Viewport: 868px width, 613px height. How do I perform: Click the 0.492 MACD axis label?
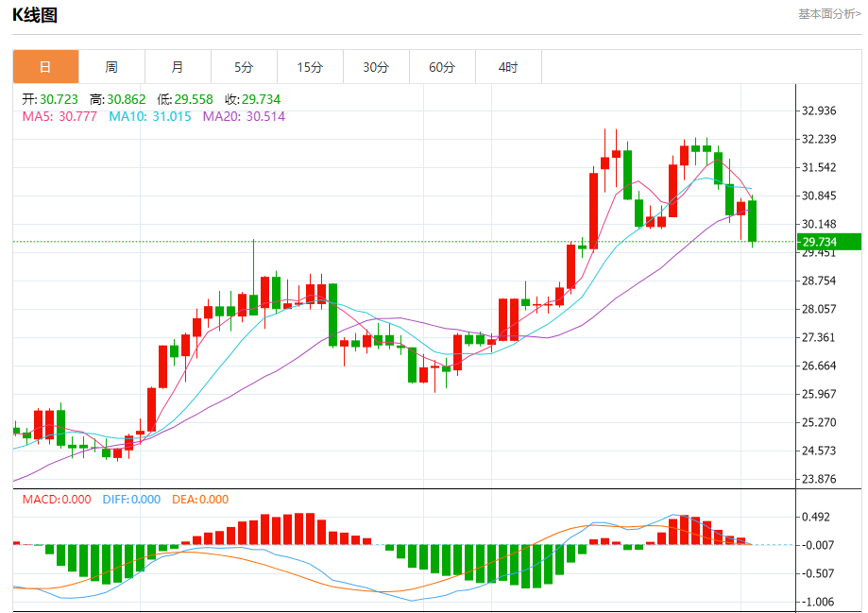816,517
